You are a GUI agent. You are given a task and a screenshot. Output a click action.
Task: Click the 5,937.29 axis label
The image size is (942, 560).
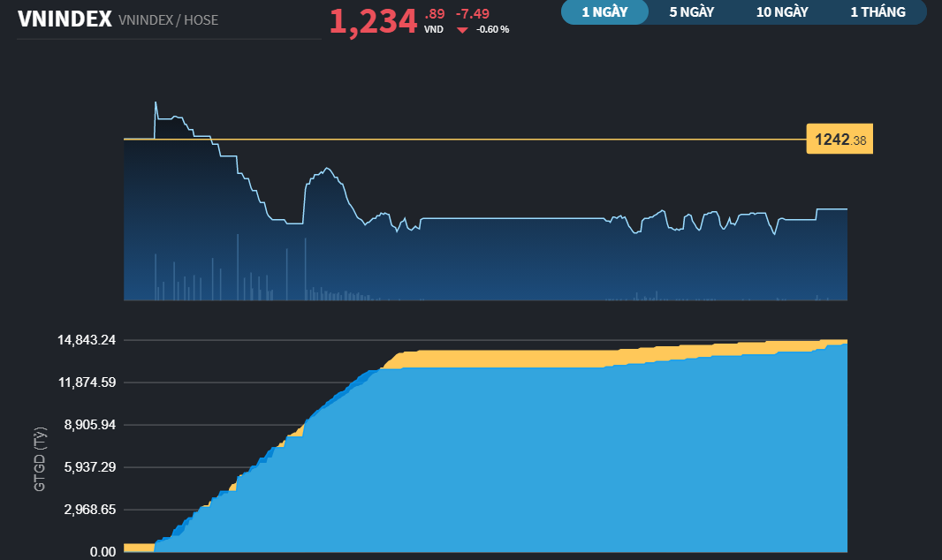(89, 467)
